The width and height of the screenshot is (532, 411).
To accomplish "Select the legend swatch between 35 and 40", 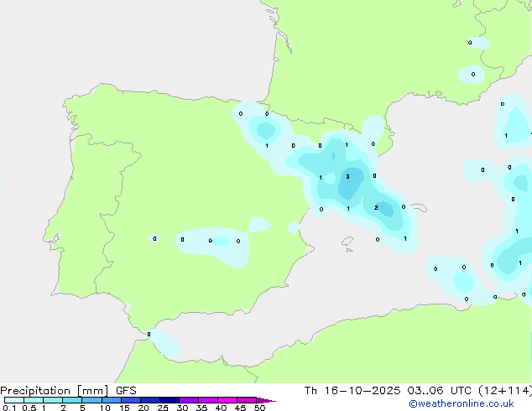I will (208, 400).
